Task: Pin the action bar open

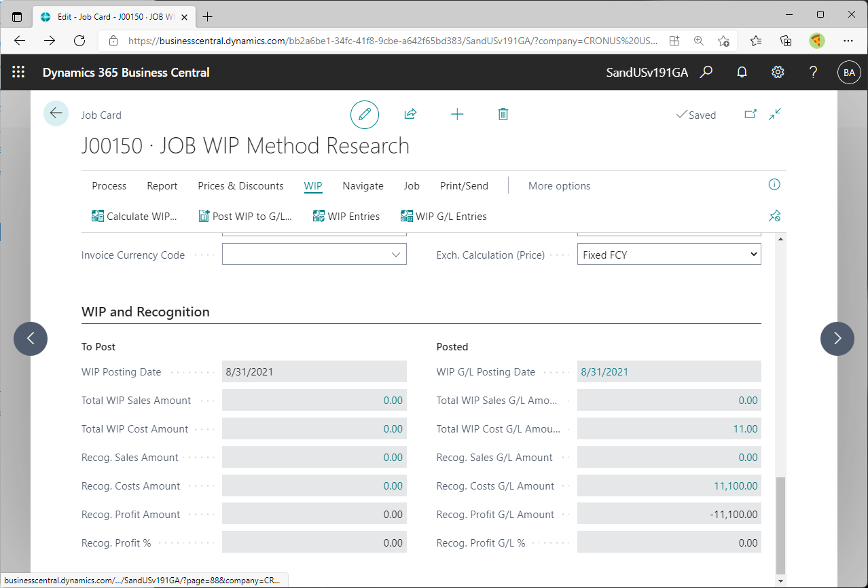Action: [774, 216]
